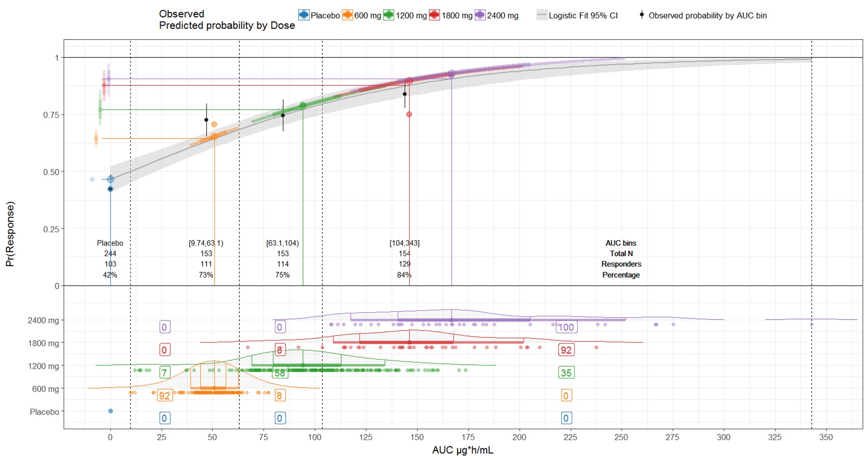This screenshot has height=460, width=868.
Task: Click the Pr(Response) y-axis title
Action: 10,234
